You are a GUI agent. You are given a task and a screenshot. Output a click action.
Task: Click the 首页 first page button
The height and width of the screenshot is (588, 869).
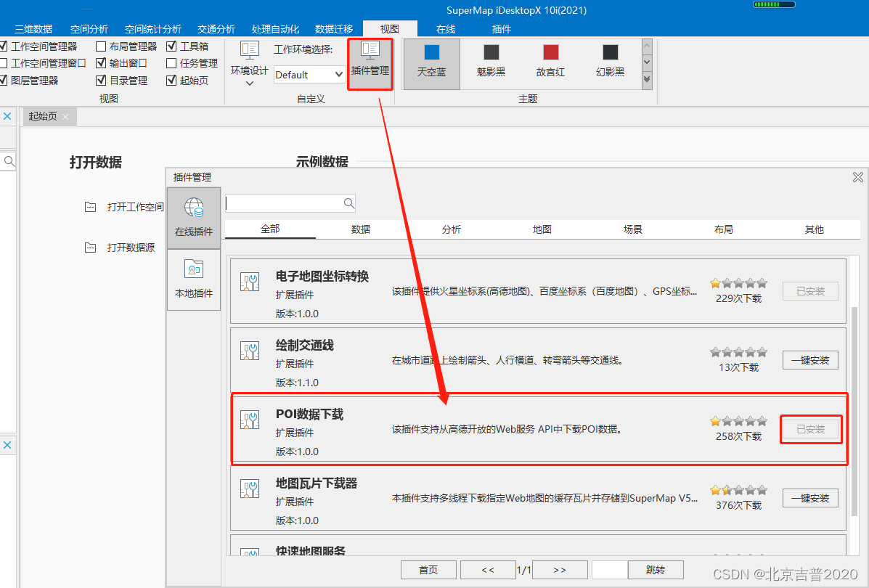[428, 570]
